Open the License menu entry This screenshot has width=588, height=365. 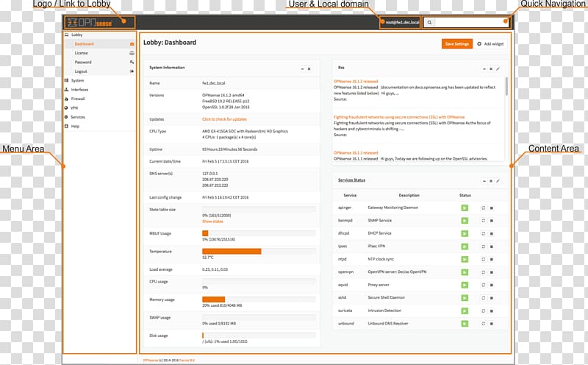click(x=81, y=53)
